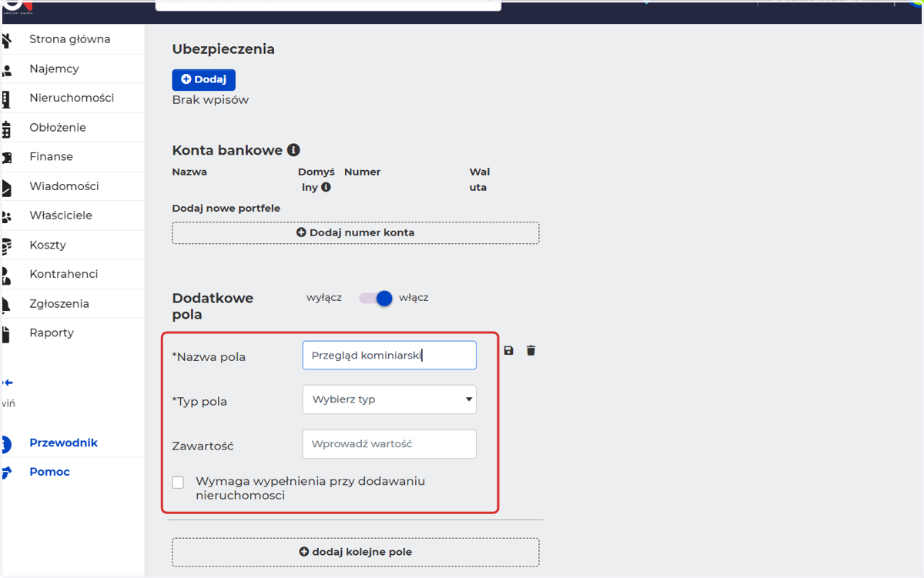The height and width of the screenshot is (578, 924).
Task: Click the 'Ubezpieczenia' section heading
Action: pyautogui.click(x=223, y=49)
